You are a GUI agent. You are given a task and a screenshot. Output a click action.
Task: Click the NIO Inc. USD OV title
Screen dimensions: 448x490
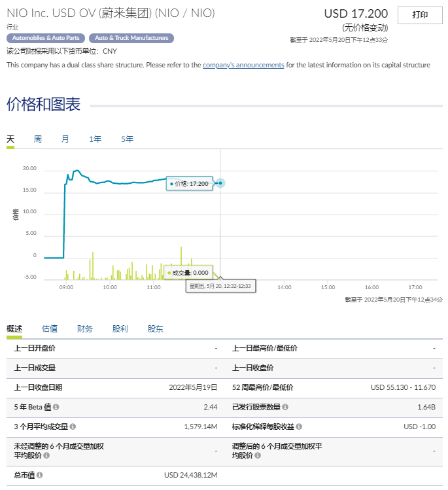tap(111, 13)
